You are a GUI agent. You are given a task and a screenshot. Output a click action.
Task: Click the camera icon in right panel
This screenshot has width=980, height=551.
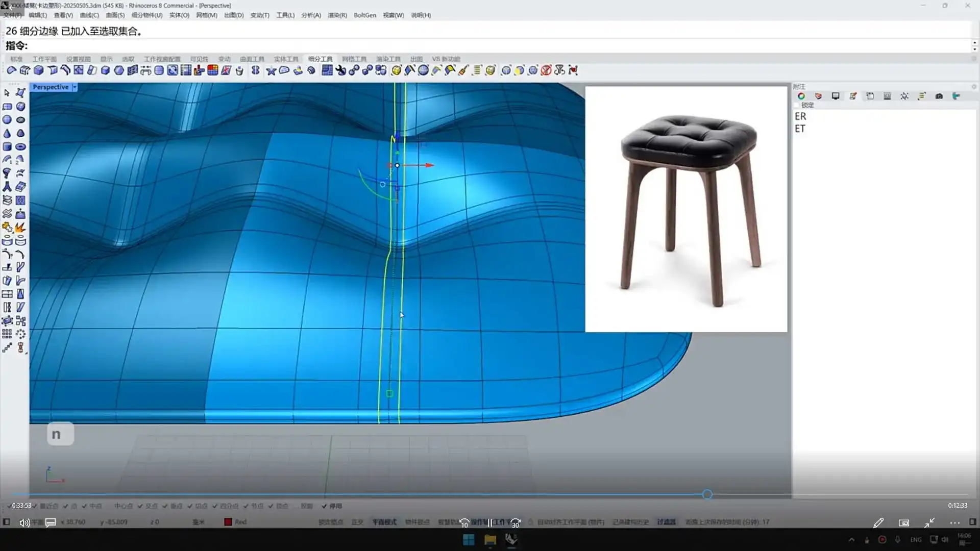tap(939, 96)
